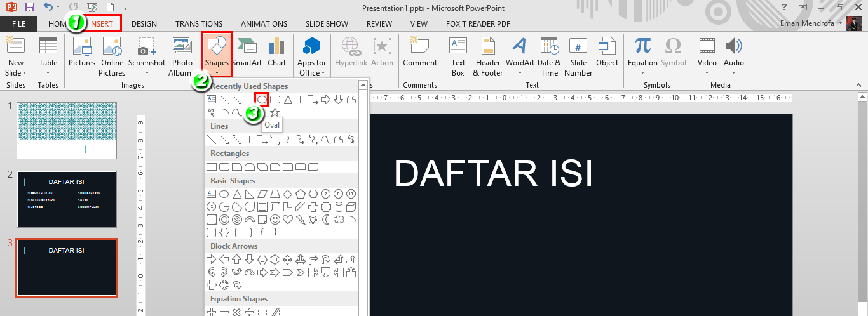This screenshot has height=316, width=868.
Task: Choose the Cloud shape
Action: click(339, 219)
